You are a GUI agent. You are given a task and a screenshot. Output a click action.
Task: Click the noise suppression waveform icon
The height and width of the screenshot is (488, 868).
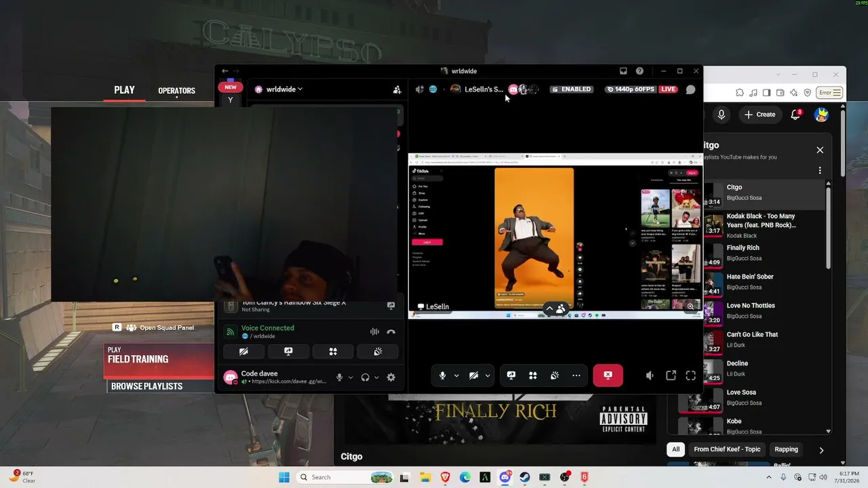pyautogui.click(x=374, y=332)
